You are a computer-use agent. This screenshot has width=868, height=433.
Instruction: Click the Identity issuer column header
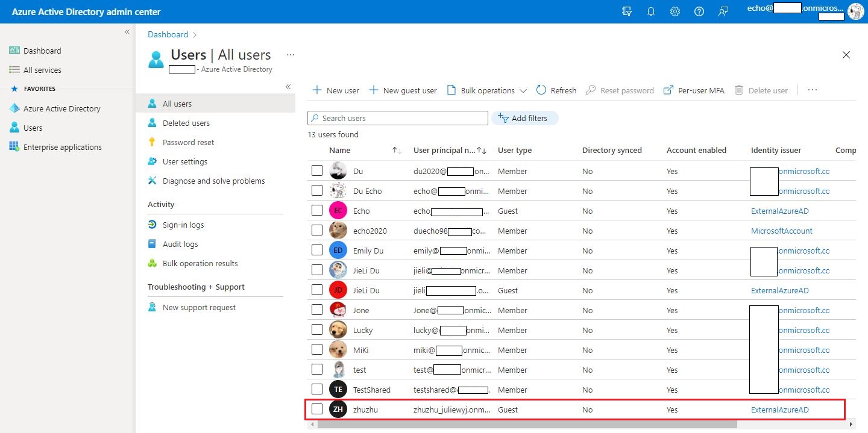[776, 151]
